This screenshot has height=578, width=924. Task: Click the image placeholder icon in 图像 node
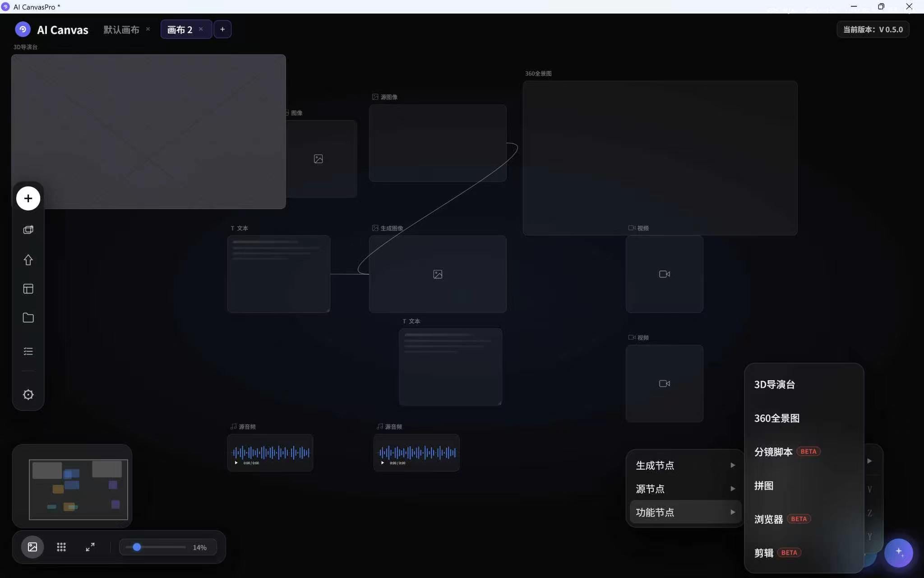(318, 159)
